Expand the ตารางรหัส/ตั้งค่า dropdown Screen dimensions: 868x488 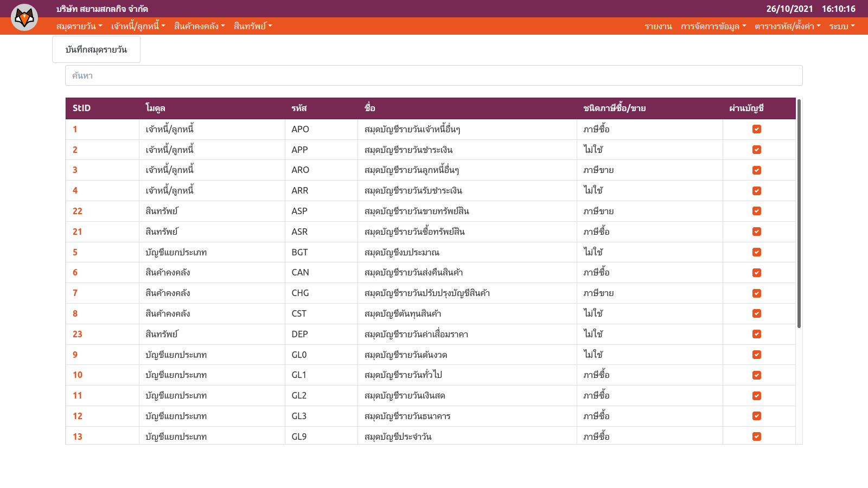(788, 26)
